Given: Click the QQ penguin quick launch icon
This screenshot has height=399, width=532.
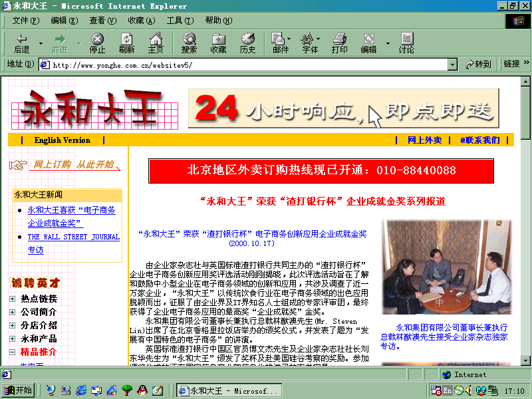Looking at the screenshot, I should click(142, 390).
